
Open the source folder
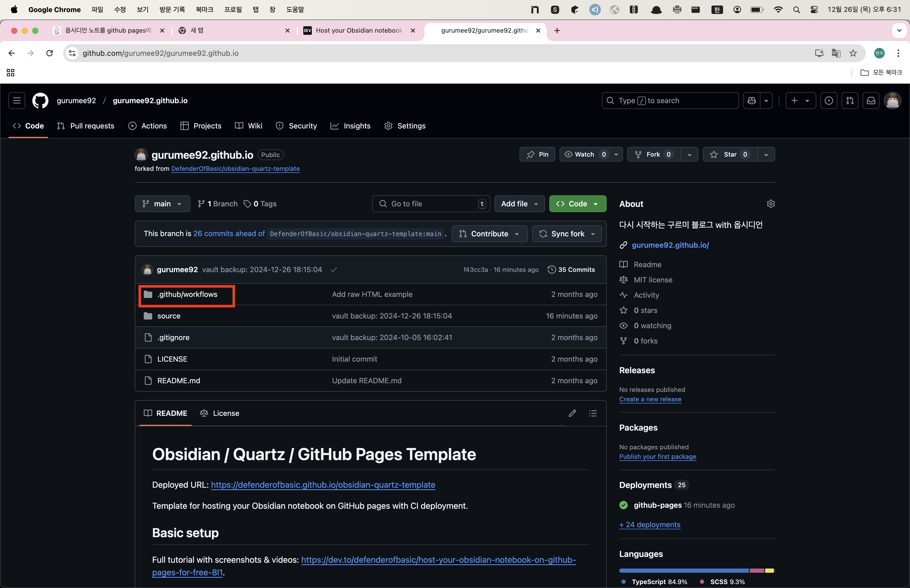(x=169, y=316)
